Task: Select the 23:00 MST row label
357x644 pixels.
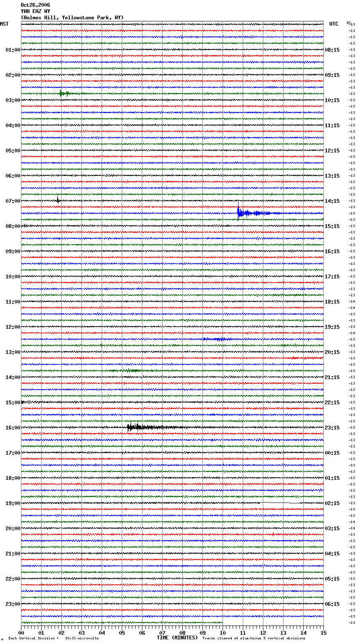Action: click(x=13, y=604)
